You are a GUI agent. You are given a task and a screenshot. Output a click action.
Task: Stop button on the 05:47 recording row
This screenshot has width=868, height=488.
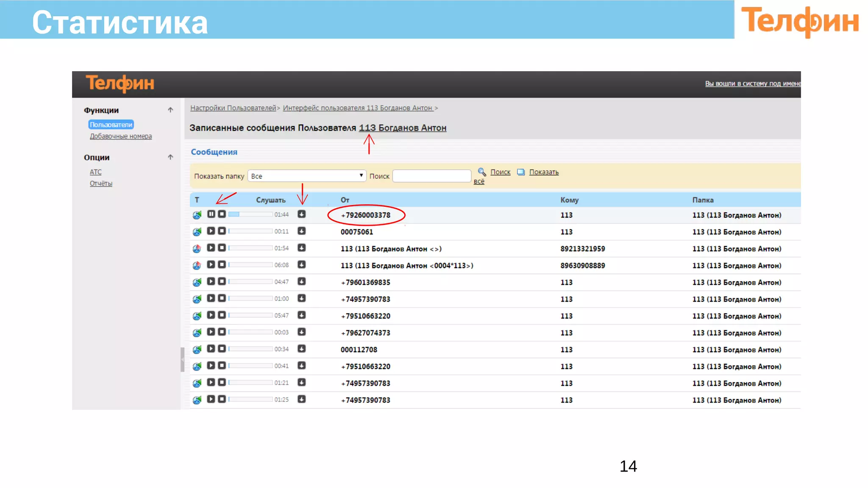point(222,315)
